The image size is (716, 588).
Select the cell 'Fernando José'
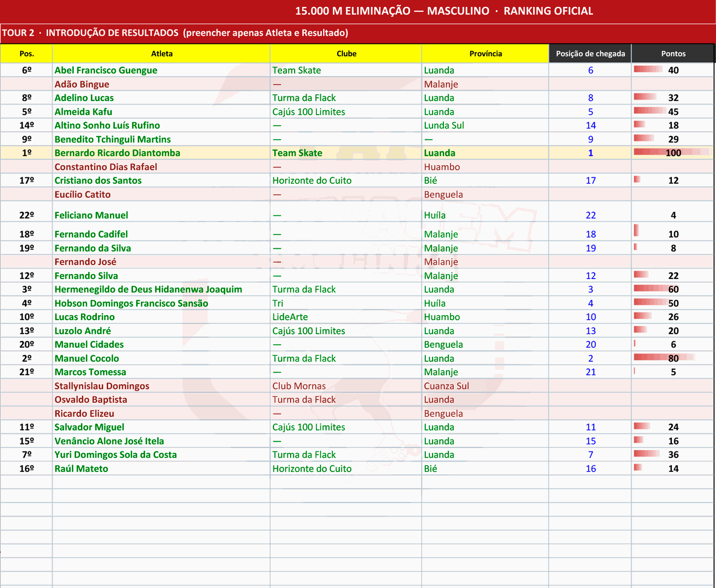tap(161, 262)
